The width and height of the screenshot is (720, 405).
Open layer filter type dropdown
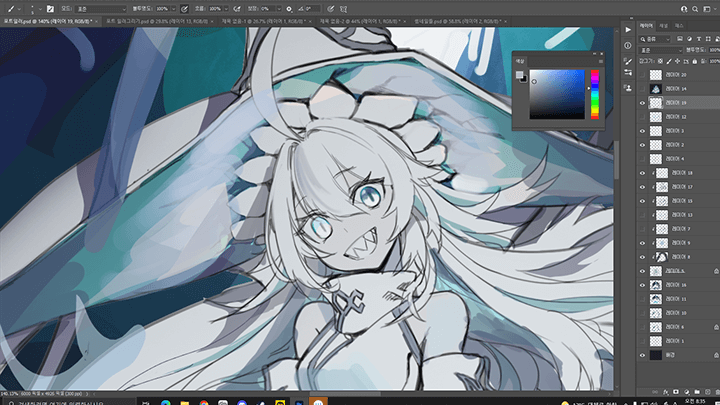point(655,39)
